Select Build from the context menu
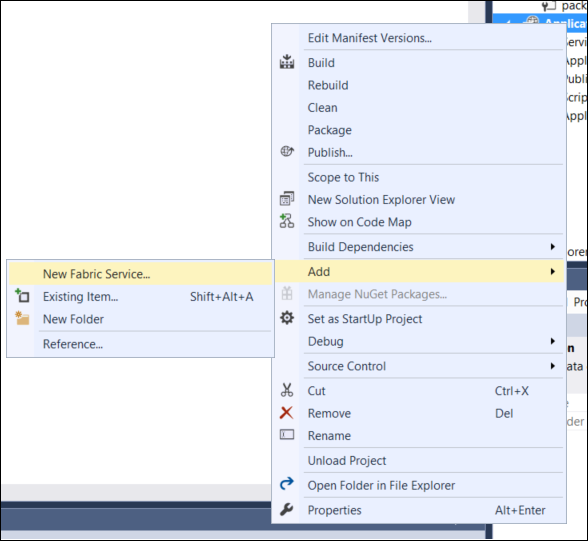 pyautogui.click(x=419, y=63)
